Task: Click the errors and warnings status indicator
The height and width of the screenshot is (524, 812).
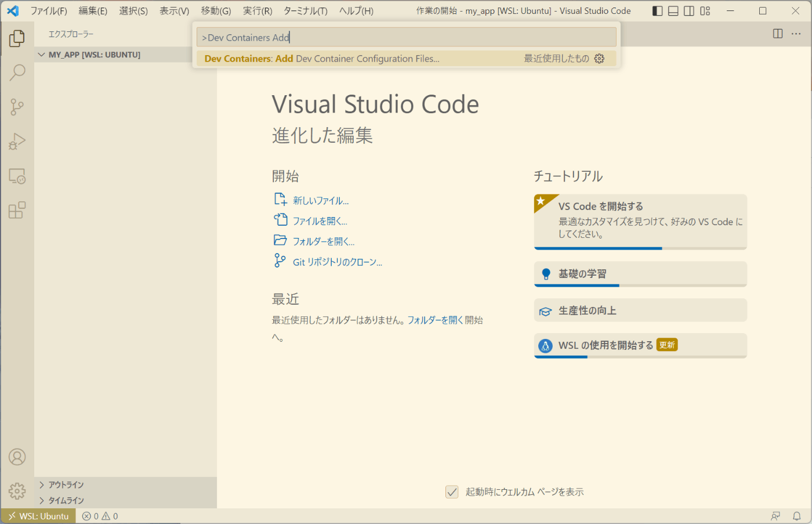Action: click(100, 516)
